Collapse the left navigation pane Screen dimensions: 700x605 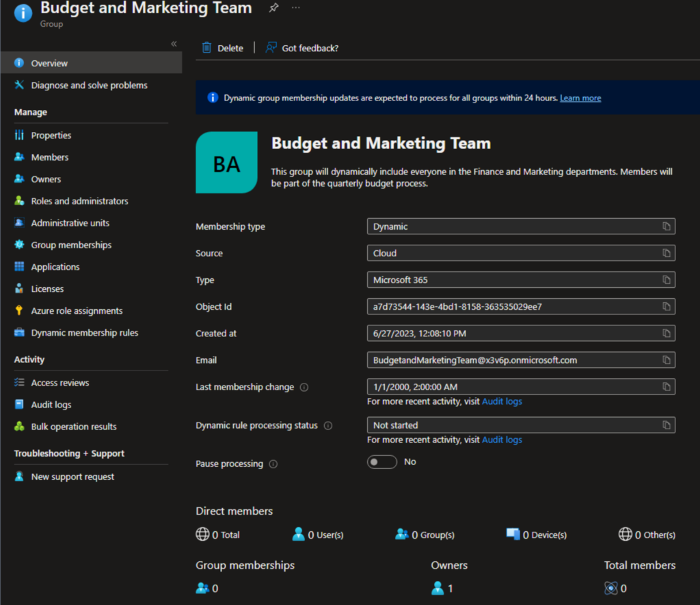click(174, 44)
